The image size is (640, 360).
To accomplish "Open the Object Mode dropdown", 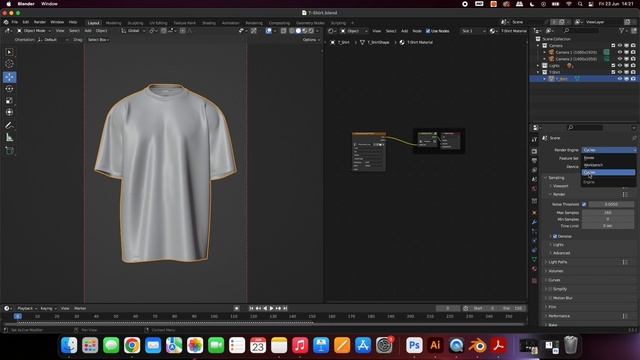I will 33,31.
